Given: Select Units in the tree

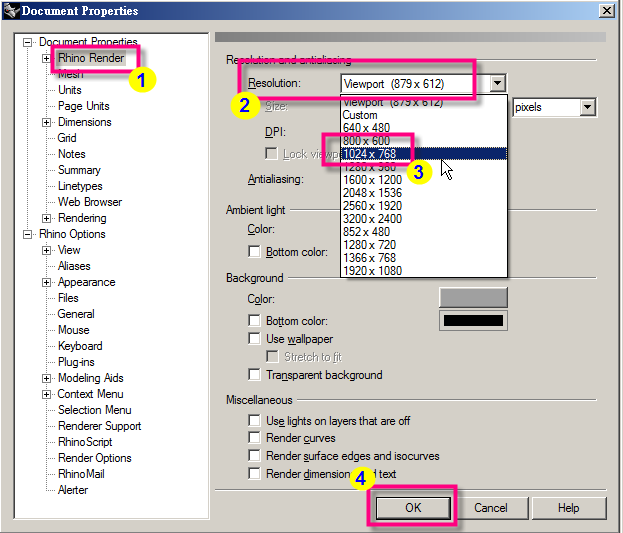Looking at the screenshot, I should (x=70, y=90).
